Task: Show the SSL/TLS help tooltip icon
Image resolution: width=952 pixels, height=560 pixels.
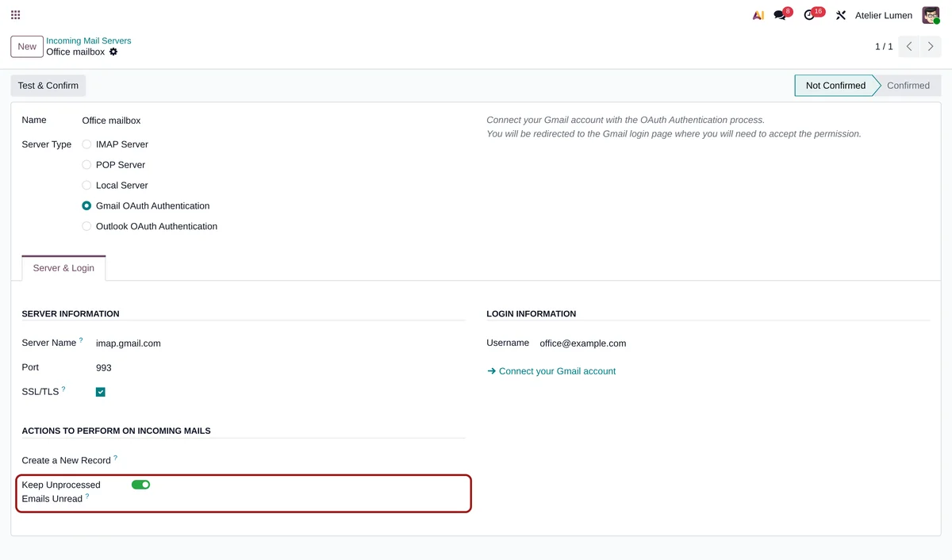Action: pos(63,389)
